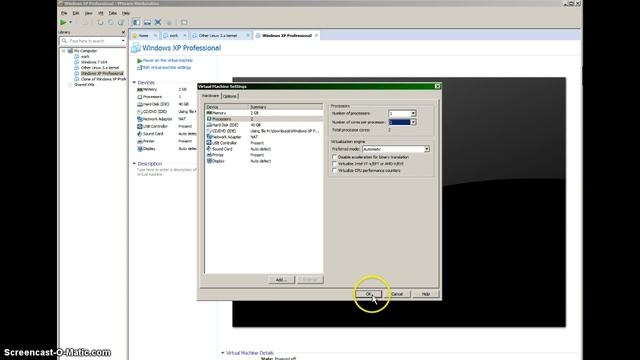The width and height of the screenshot is (640, 360).
Task: Switch to the Home tab
Action: [143, 36]
